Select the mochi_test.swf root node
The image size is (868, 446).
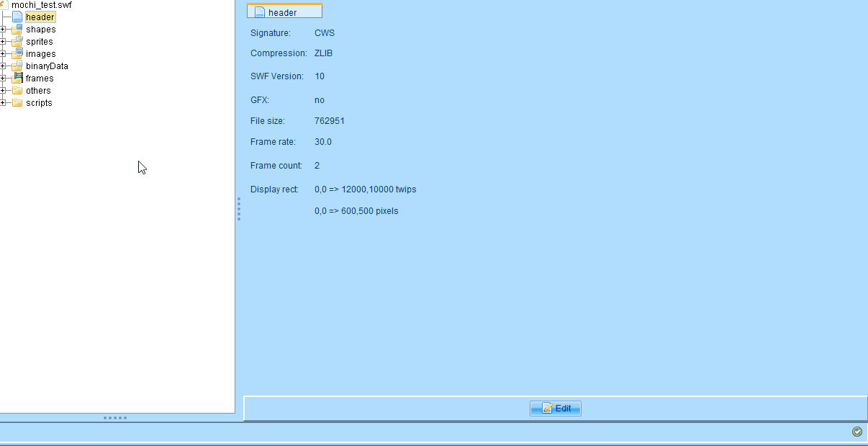tap(41, 5)
